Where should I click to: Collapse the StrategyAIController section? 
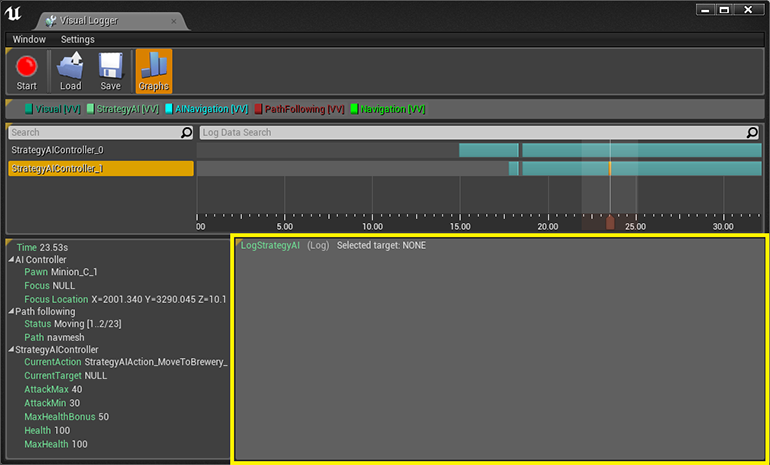[11, 350]
